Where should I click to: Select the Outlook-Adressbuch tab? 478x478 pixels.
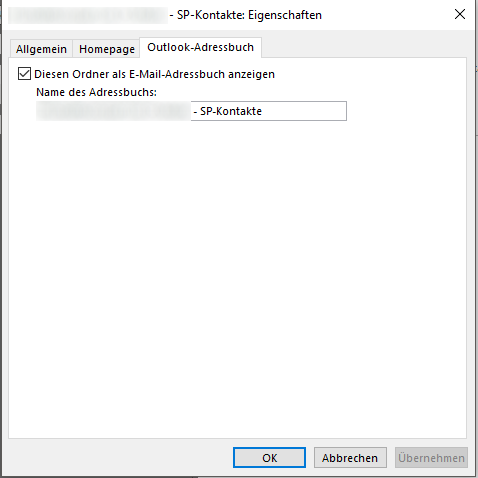coord(200,47)
